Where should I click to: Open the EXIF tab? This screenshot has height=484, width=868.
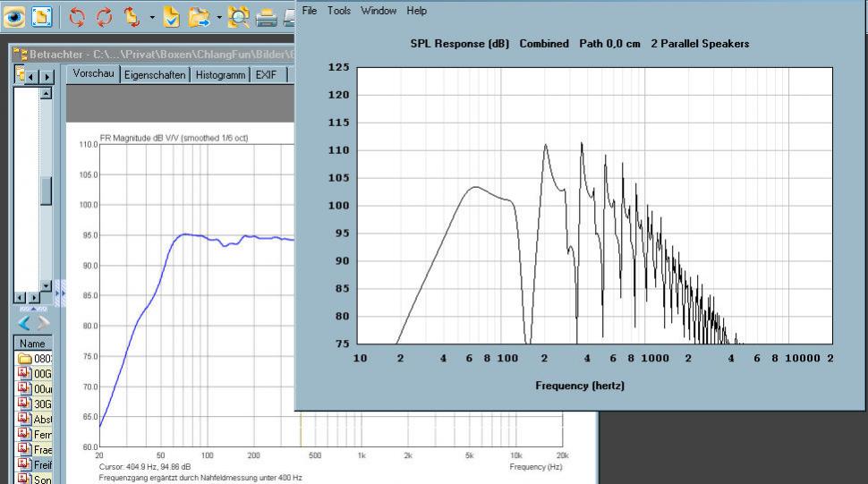(267, 74)
